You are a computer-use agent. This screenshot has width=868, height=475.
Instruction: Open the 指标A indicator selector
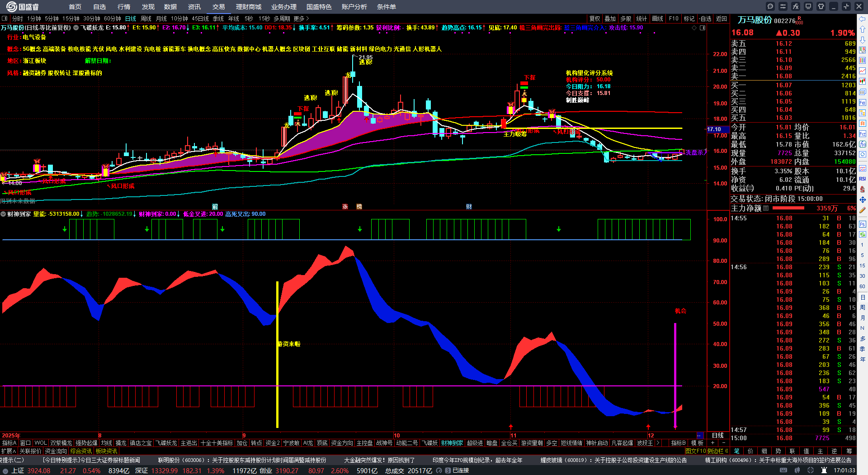point(9,443)
